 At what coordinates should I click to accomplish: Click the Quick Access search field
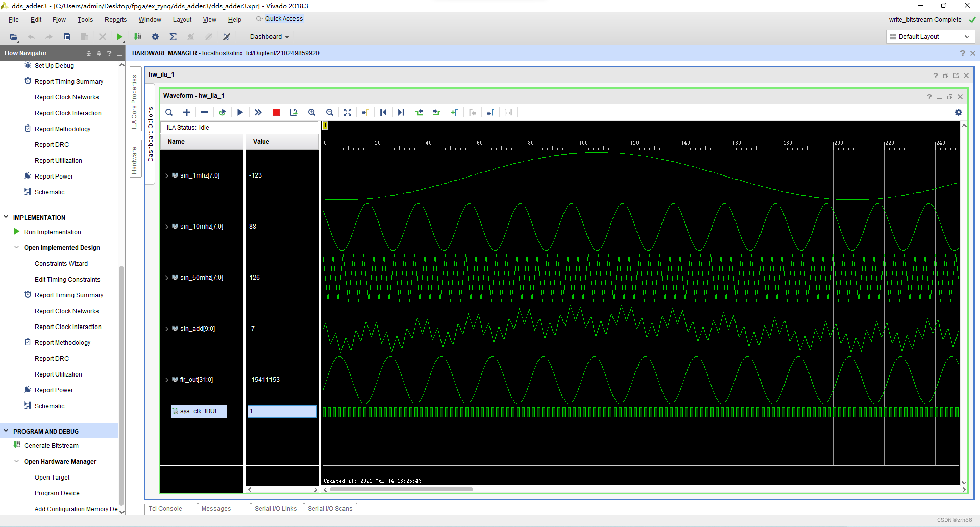coord(291,19)
